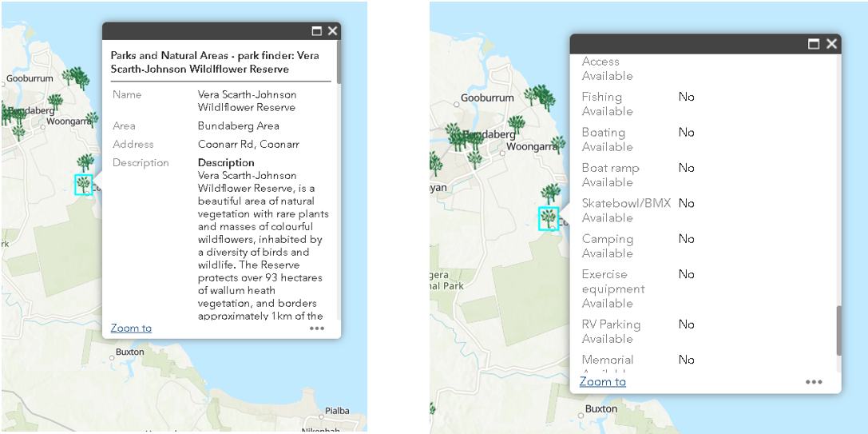Click park marker above Woongarra label, facilities map
The image size is (868, 434).
[x=516, y=125]
